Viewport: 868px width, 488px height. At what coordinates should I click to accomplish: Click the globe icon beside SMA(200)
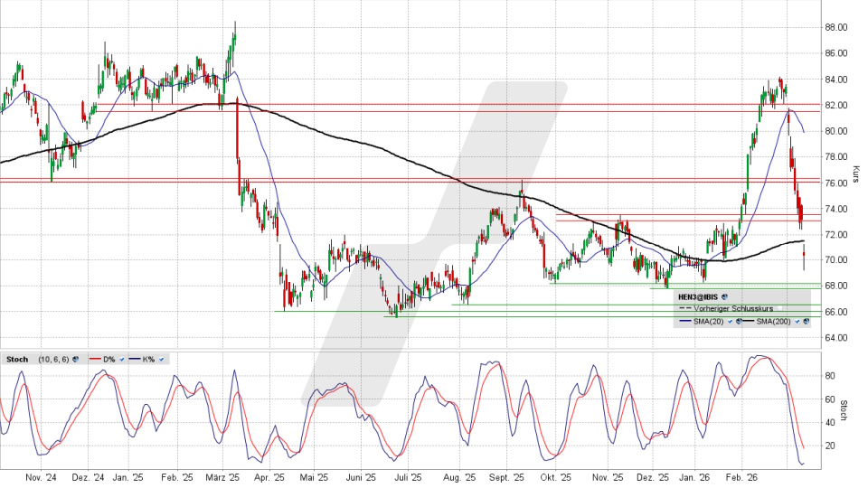click(x=806, y=321)
